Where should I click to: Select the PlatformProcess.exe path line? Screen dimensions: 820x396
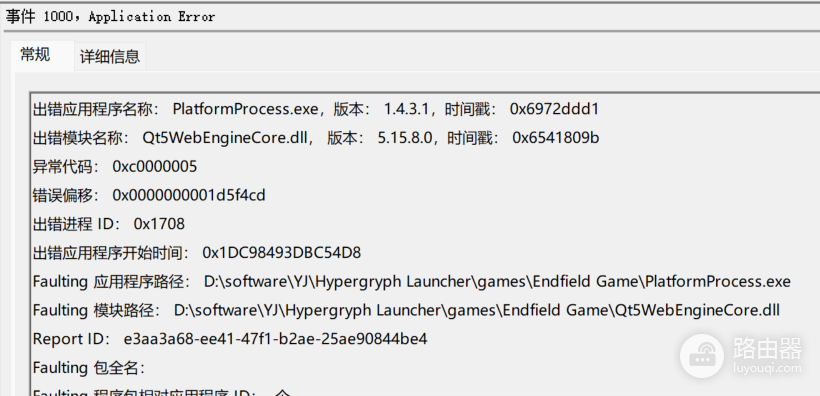click(412, 281)
